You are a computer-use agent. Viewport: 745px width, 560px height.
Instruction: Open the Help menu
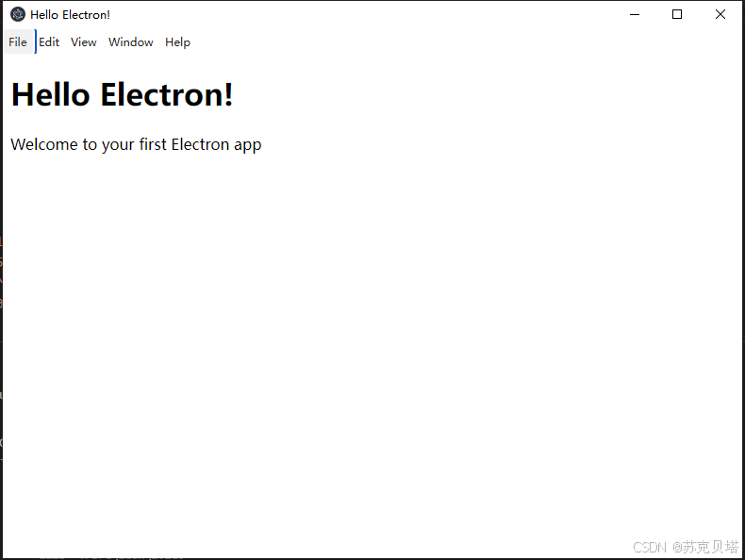coord(177,41)
